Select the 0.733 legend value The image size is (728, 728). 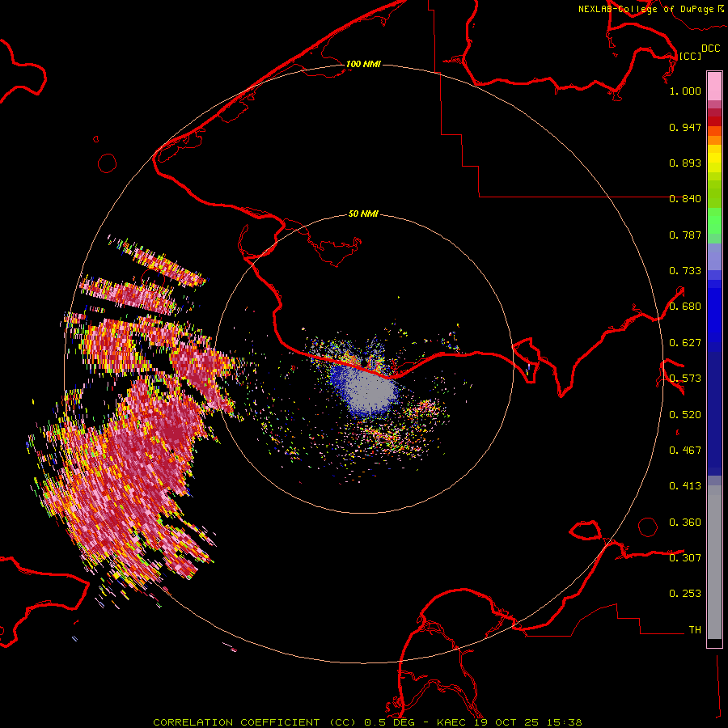[685, 271]
